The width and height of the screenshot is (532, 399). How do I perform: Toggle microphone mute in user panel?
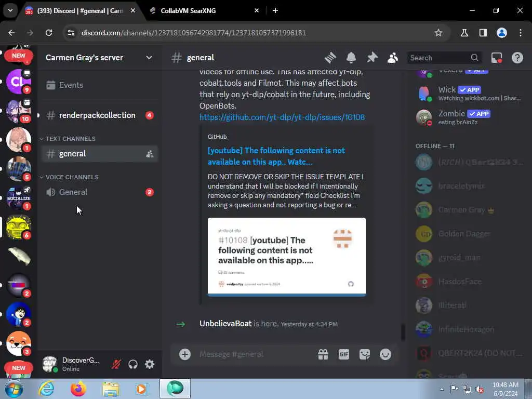[116, 364]
